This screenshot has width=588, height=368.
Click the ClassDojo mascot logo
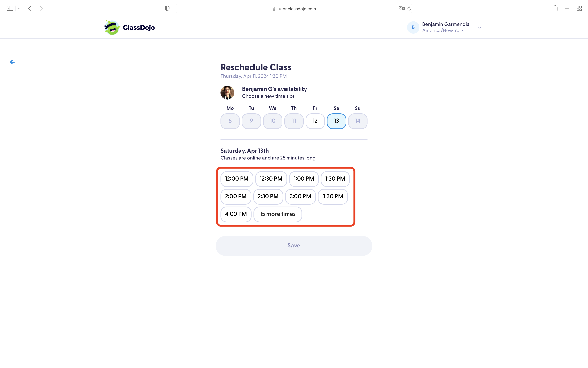(x=112, y=27)
